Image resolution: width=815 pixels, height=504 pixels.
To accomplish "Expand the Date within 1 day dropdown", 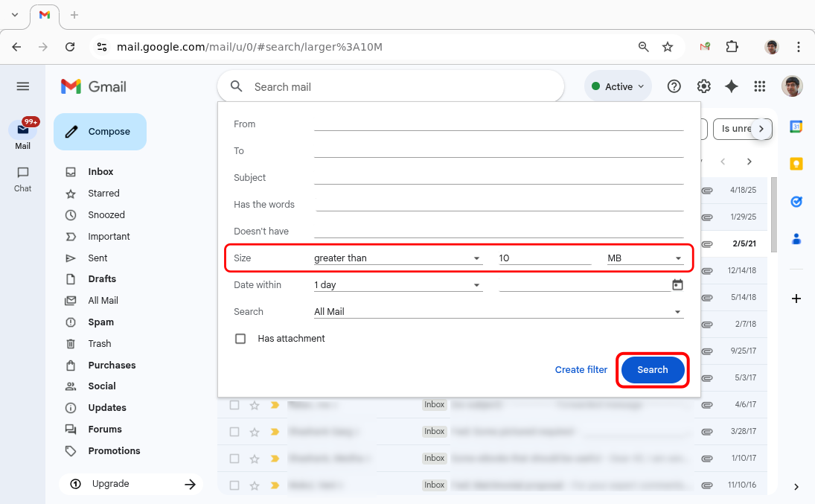I will tap(398, 284).
